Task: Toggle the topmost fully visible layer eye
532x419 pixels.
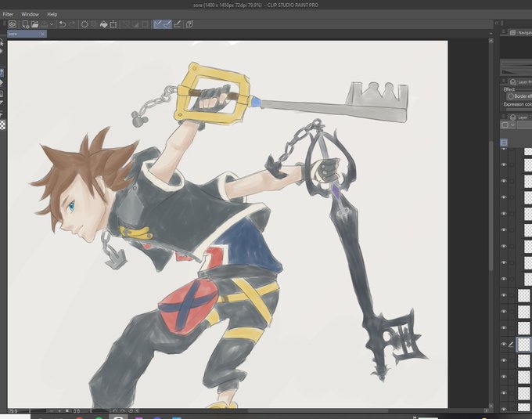Action: [504, 164]
